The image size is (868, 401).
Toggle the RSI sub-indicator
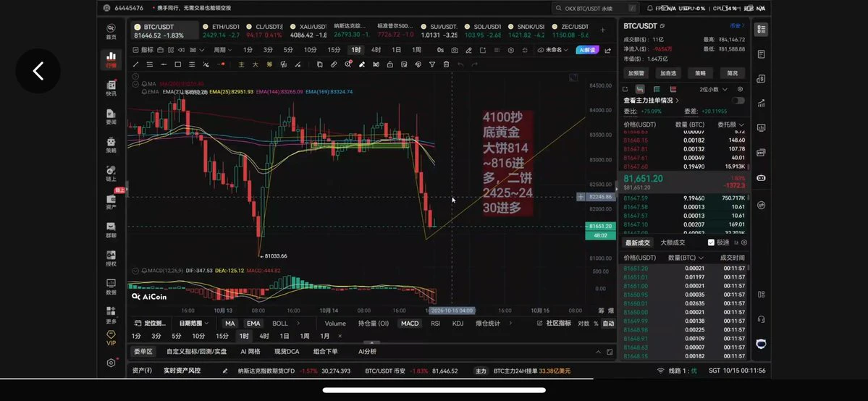click(x=436, y=324)
